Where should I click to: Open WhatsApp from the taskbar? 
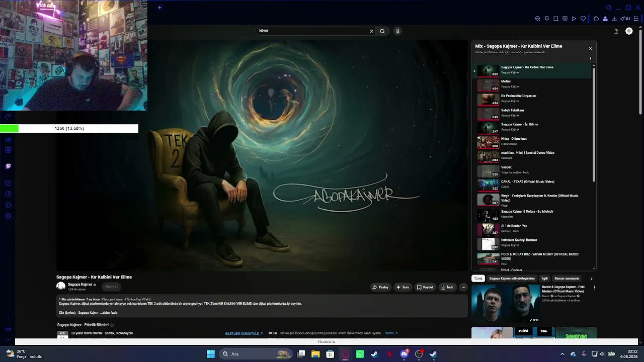click(360, 354)
